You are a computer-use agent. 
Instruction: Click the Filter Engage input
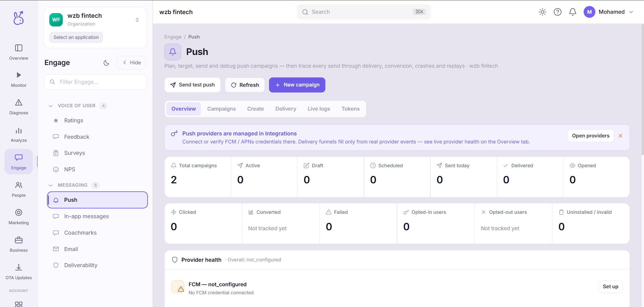tap(95, 82)
